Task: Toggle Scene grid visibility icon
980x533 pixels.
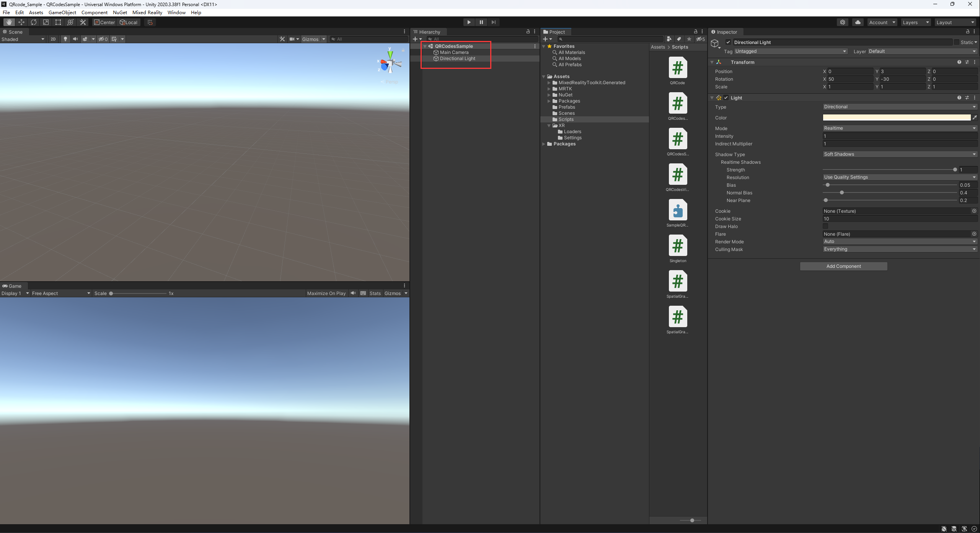Action: tap(114, 39)
